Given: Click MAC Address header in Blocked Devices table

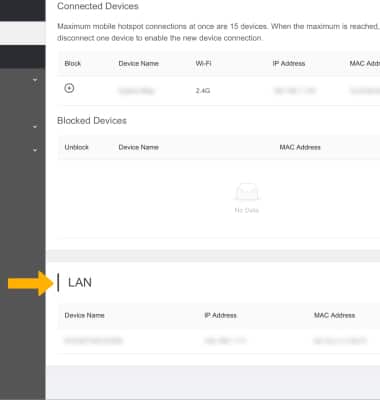Looking at the screenshot, I should (x=300, y=147).
